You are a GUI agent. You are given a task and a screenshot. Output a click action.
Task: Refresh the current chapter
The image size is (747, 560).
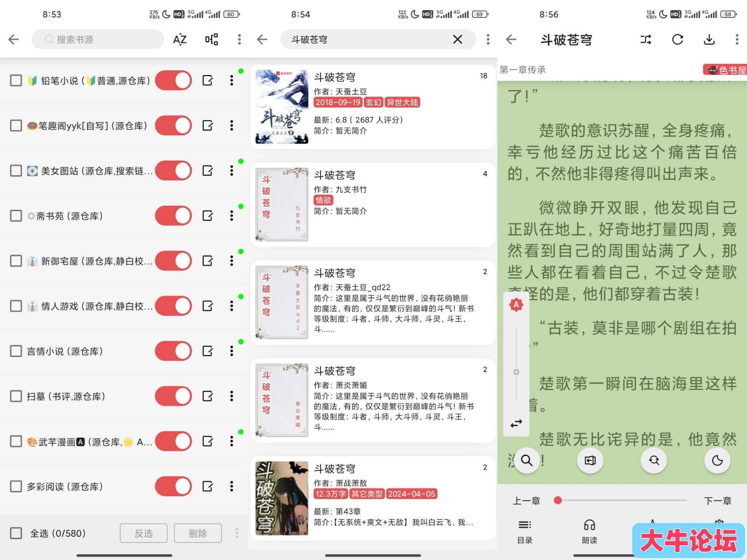point(678,39)
